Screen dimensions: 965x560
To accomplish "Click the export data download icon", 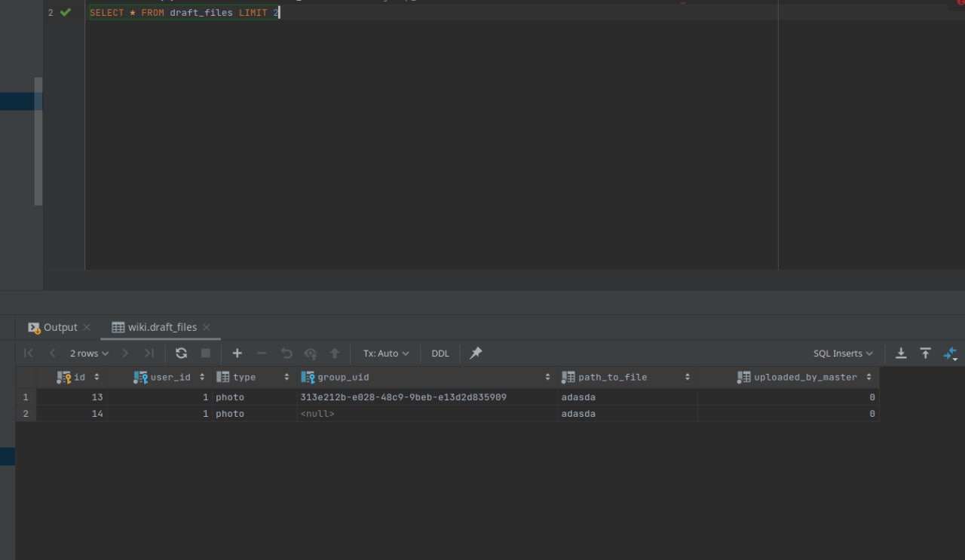I will (x=901, y=353).
